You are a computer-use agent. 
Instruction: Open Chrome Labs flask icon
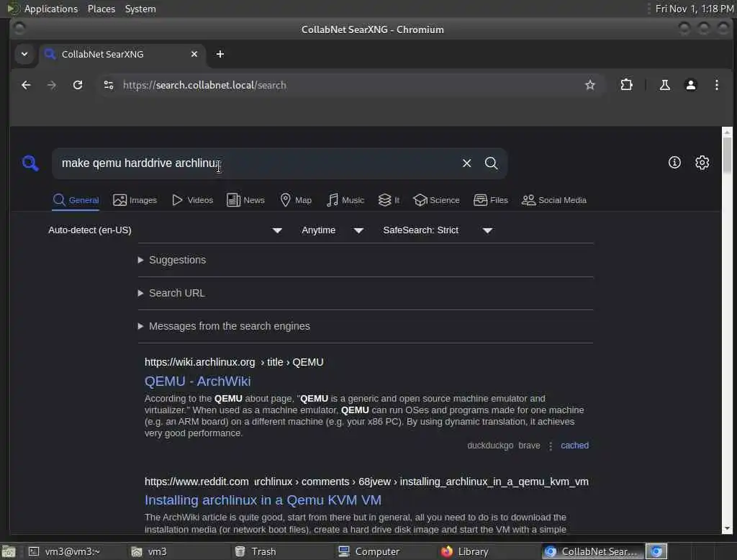pos(664,85)
